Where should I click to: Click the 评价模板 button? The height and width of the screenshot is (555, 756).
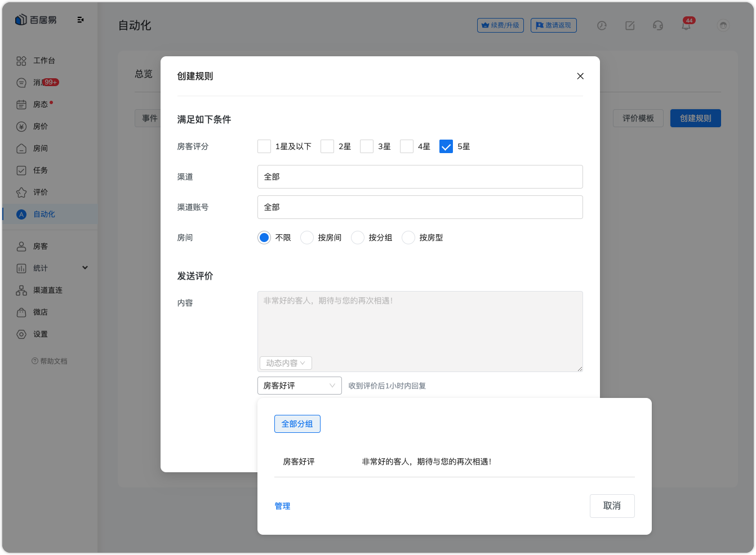[x=638, y=118]
